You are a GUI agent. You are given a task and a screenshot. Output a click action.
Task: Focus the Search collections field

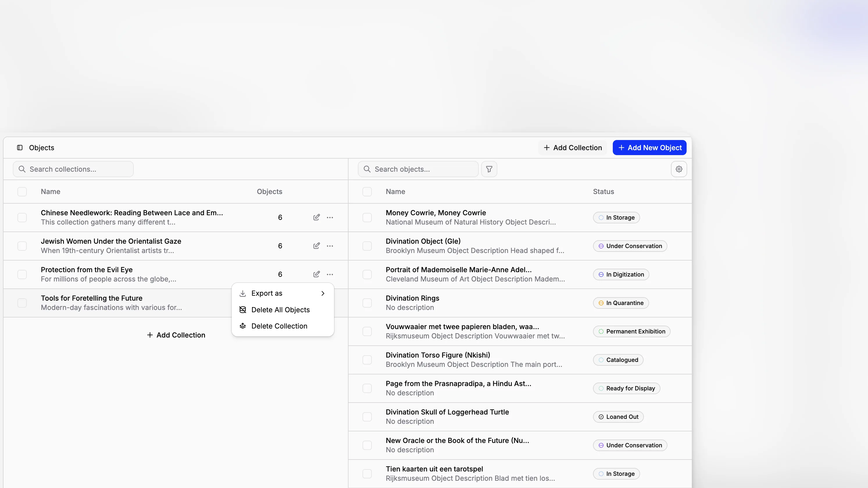point(73,169)
